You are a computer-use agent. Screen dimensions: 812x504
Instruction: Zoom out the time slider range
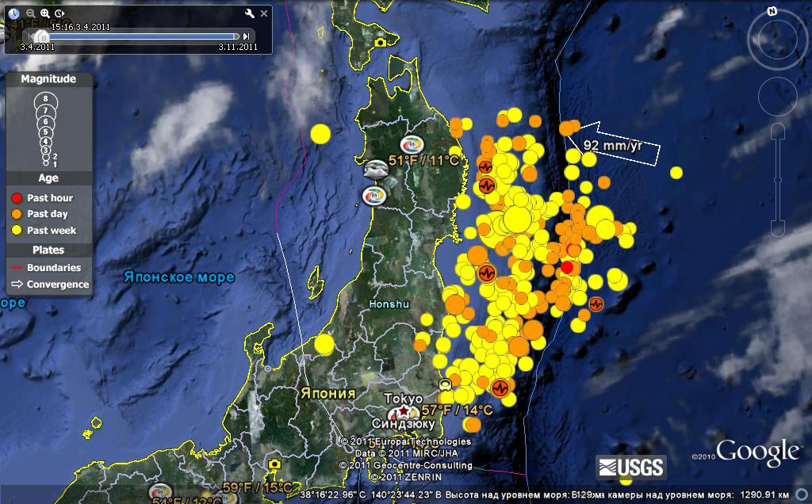31,13
